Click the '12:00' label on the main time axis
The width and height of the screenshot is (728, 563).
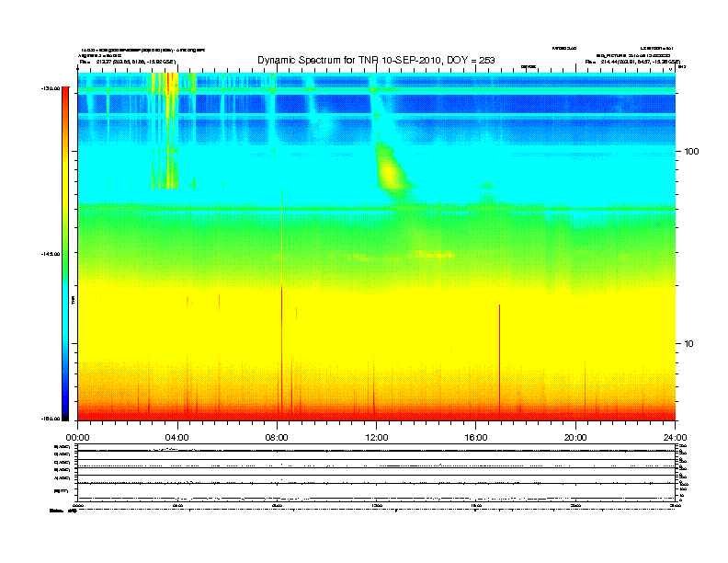click(377, 438)
